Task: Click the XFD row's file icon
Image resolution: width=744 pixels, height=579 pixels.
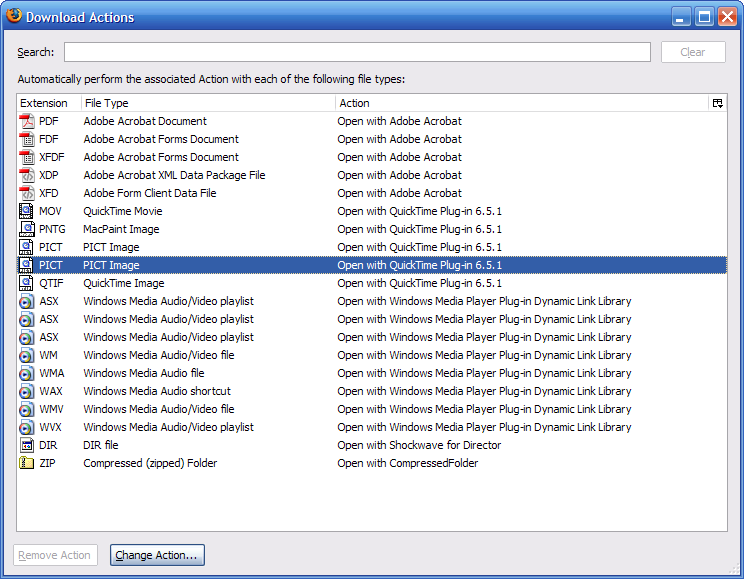Action: tap(27, 193)
